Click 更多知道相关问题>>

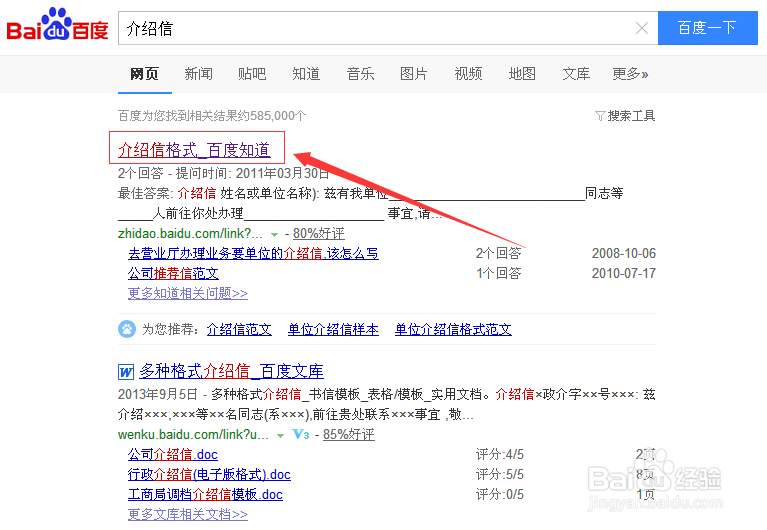(x=188, y=293)
